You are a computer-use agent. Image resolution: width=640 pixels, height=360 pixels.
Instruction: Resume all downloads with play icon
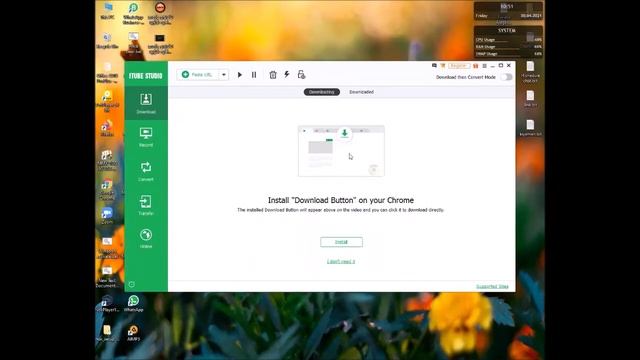point(240,75)
